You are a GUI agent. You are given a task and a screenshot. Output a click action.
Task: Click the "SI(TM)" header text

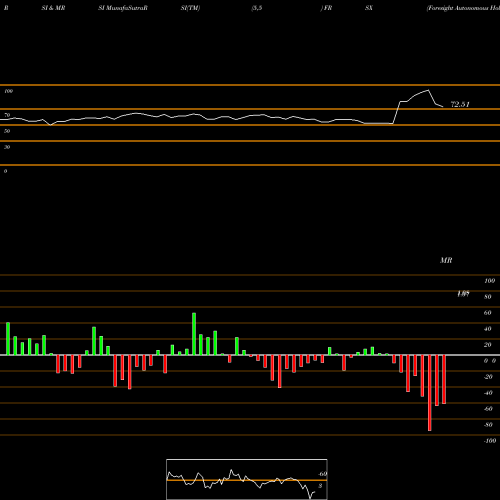[x=190, y=8]
